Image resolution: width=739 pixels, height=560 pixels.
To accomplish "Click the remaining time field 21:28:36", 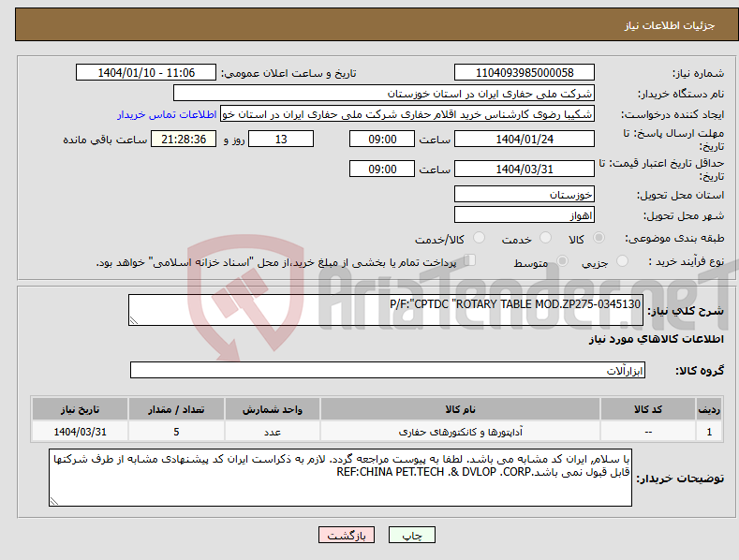I will tap(184, 139).
